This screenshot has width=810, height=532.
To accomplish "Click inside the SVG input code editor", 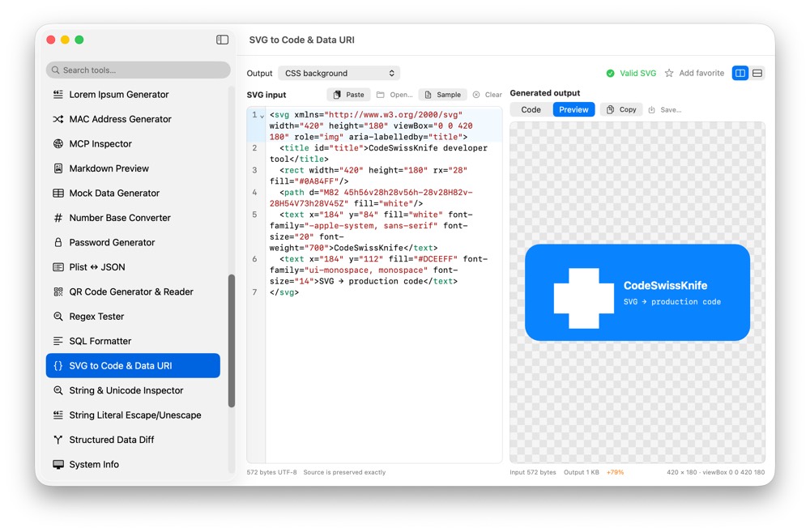I will coord(383,284).
